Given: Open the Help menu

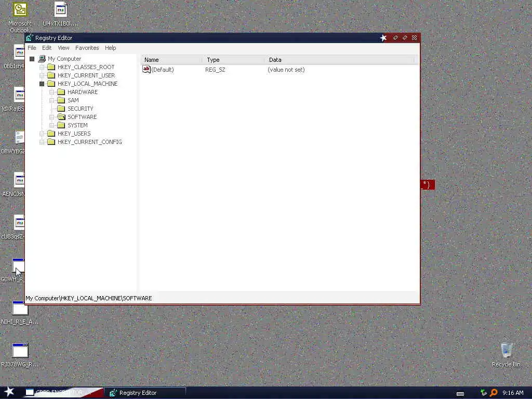Looking at the screenshot, I should pyautogui.click(x=110, y=48).
